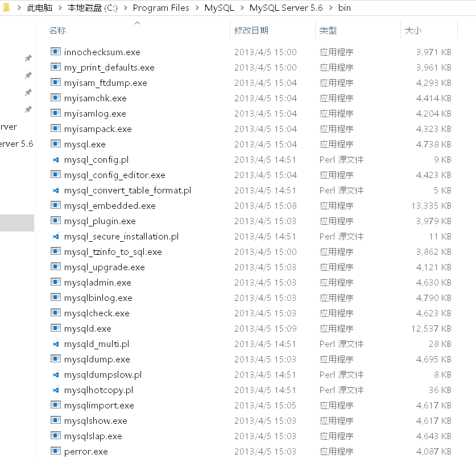The width and height of the screenshot is (476, 475).
Task: Expand chevron after 此电脑 in address bar
Action: pyautogui.click(x=60, y=8)
